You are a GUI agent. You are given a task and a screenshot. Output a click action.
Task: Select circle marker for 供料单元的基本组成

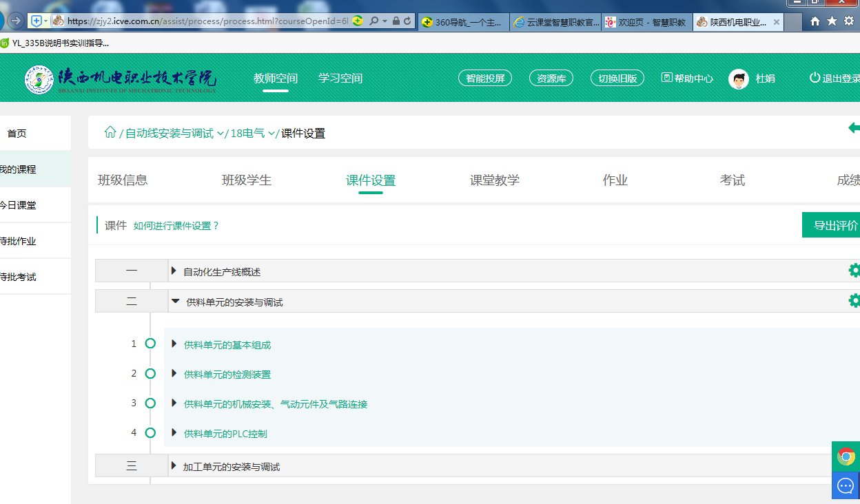(150, 344)
